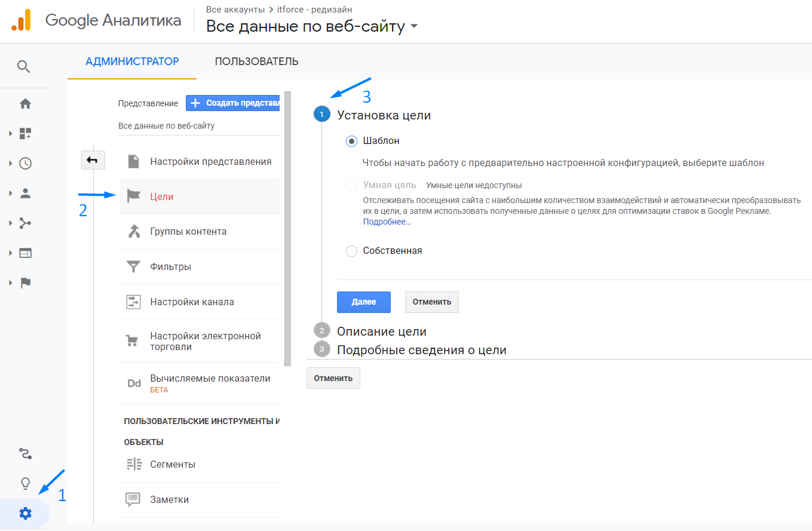The width and height of the screenshot is (812, 531).
Task: Click Создать представление button
Action: pyautogui.click(x=233, y=103)
